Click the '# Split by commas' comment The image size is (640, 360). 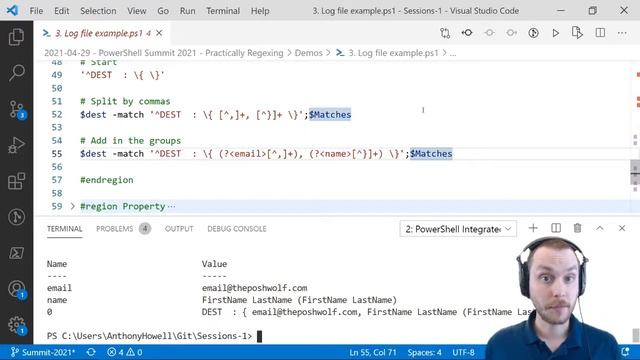tap(125, 101)
